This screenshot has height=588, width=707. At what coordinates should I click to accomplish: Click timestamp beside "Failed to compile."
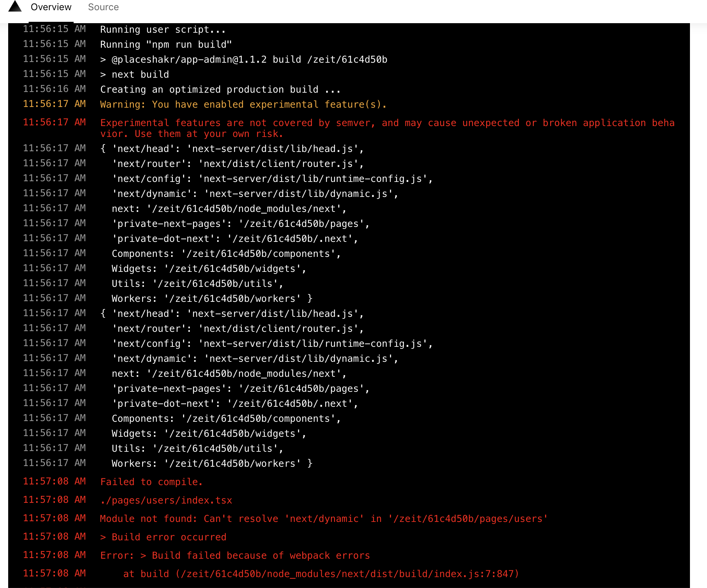(55, 481)
